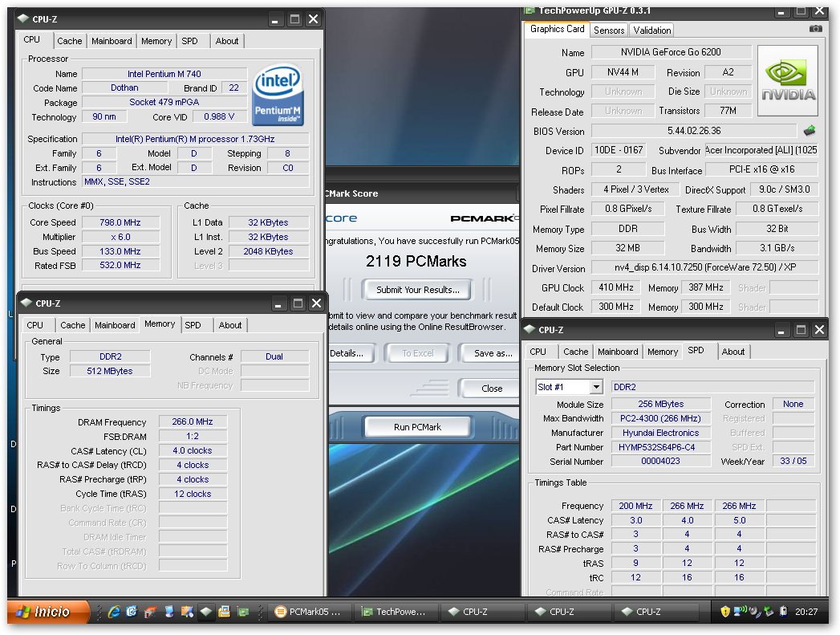Image resolution: width=840 pixels, height=635 pixels.
Task: Click the BIOS Version field 5.44.02.26.36
Action: click(x=694, y=131)
